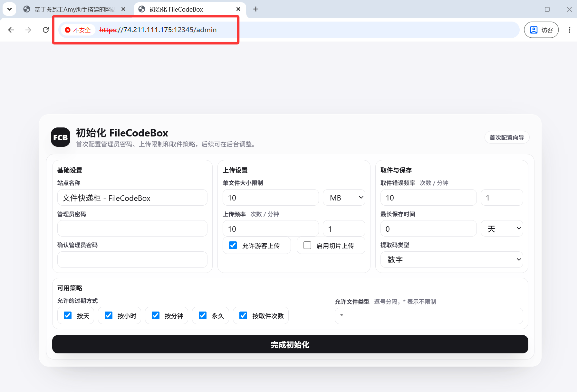Click the 允许文件类型 input field
This screenshot has width=577, height=392.
coord(429,316)
